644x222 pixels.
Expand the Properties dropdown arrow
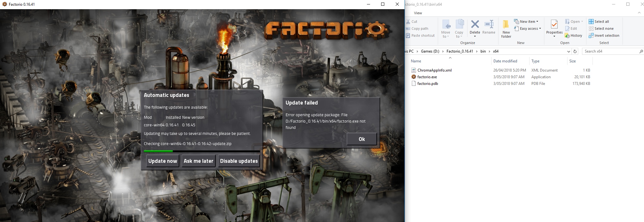point(554,36)
